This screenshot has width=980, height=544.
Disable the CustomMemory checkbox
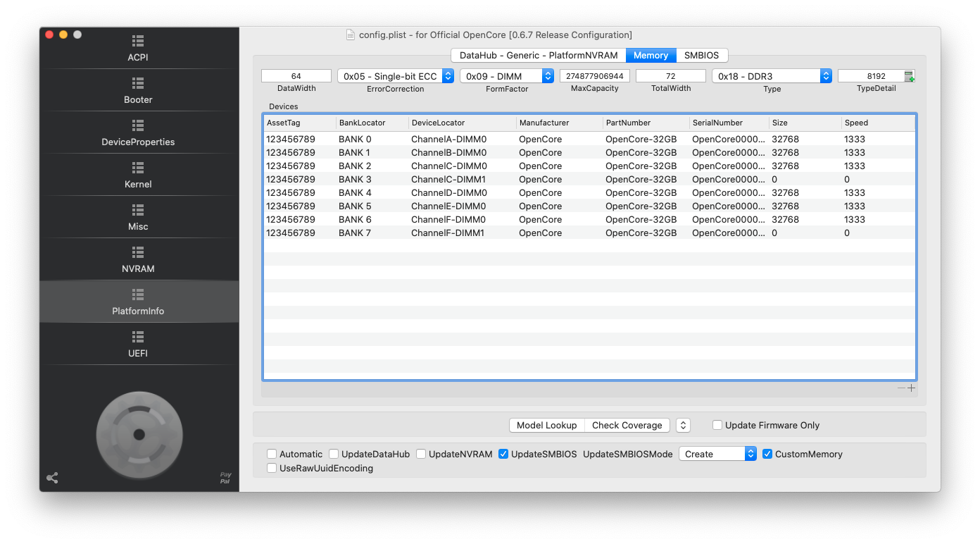(767, 454)
